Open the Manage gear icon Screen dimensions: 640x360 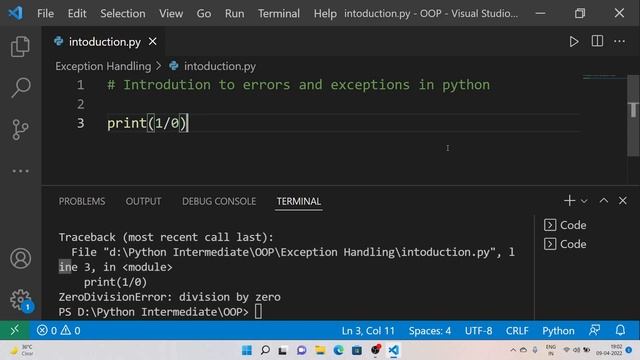tap(20, 300)
